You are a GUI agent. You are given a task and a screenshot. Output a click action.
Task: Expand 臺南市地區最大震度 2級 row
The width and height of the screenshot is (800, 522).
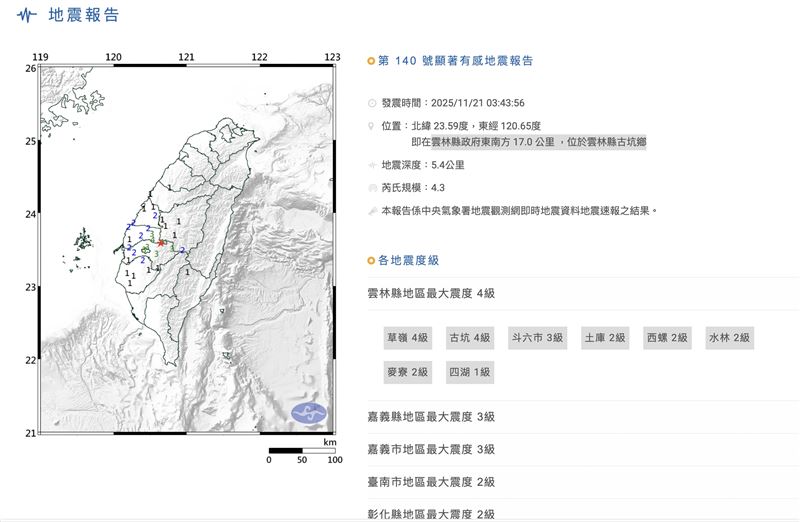coord(584,482)
